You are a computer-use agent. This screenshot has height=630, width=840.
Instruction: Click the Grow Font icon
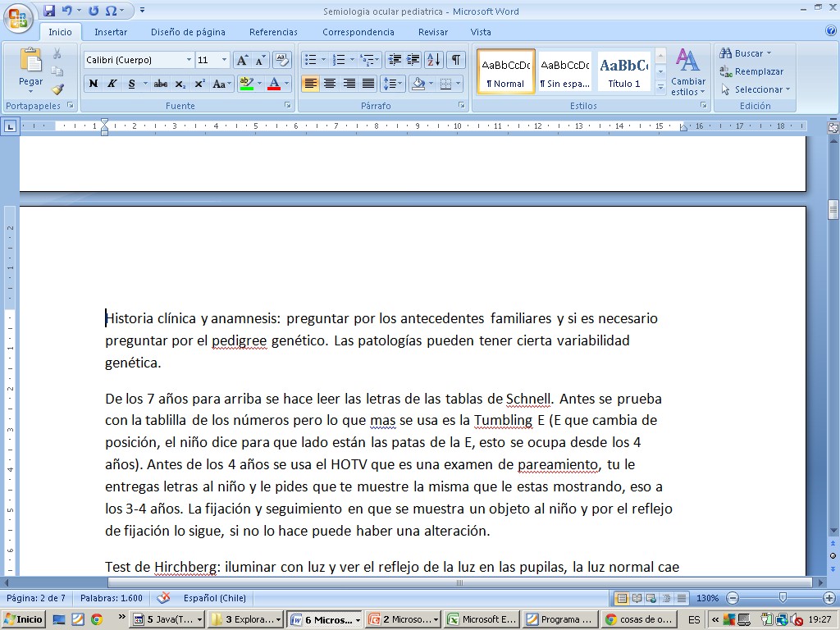point(242,60)
